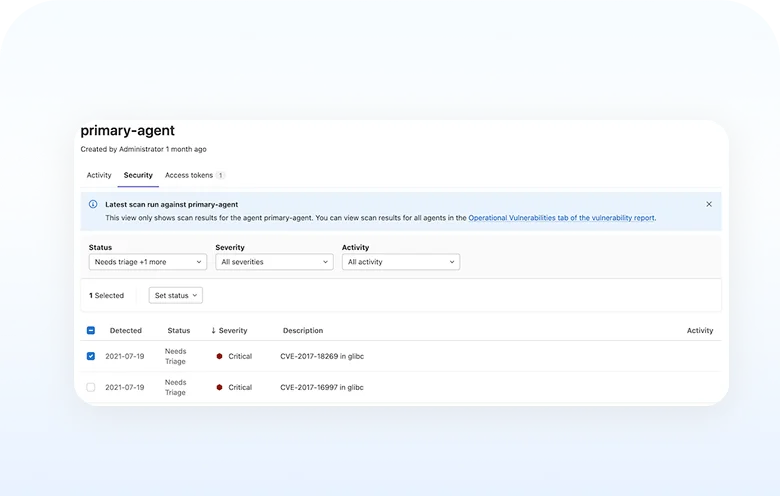
Task: Open the CVE-2017-16997 in glibc description
Action: tap(321, 388)
